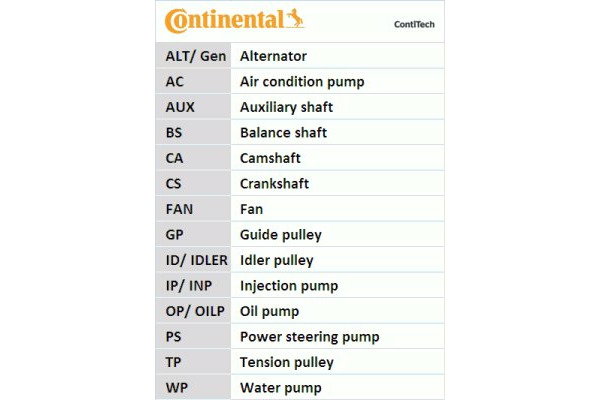Click the Crankshaft description
Viewport: 600px width, 400px height.
tap(274, 184)
